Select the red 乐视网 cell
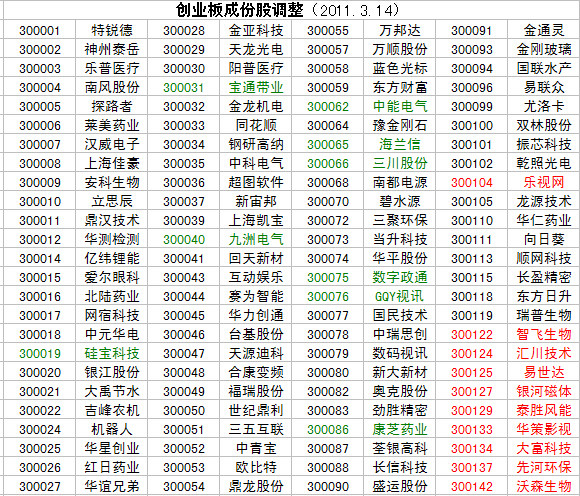 (544, 182)
